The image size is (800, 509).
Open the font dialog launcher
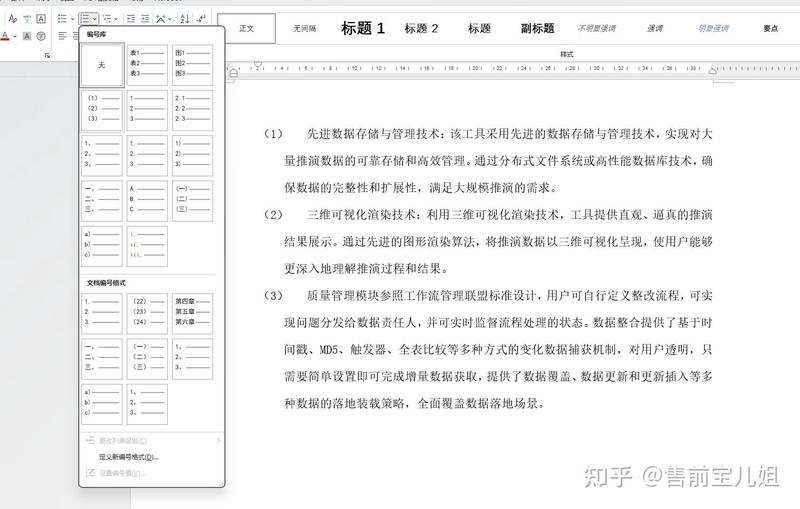click(x=47, y=55)
